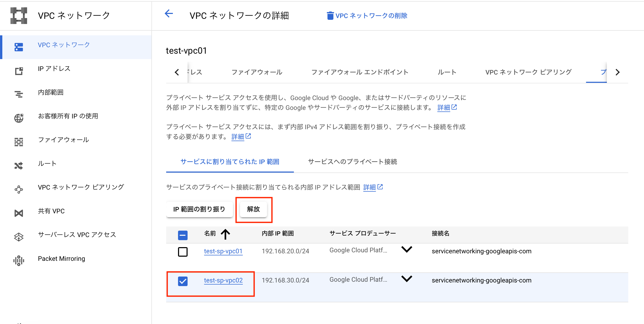Click the IP 範囲の割り振り button
644x324 pixels.
pyautogui.click(x=199, y=209)
